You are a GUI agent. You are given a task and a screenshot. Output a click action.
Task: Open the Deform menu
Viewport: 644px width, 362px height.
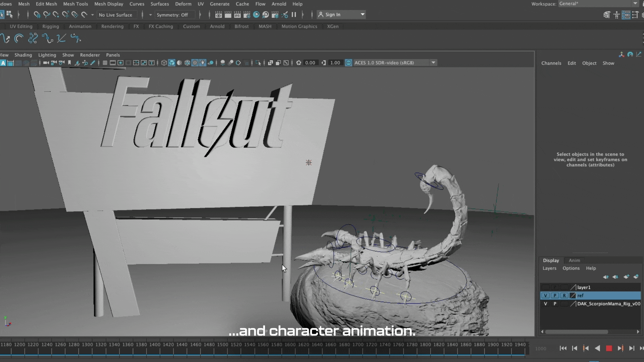(183, 4)
